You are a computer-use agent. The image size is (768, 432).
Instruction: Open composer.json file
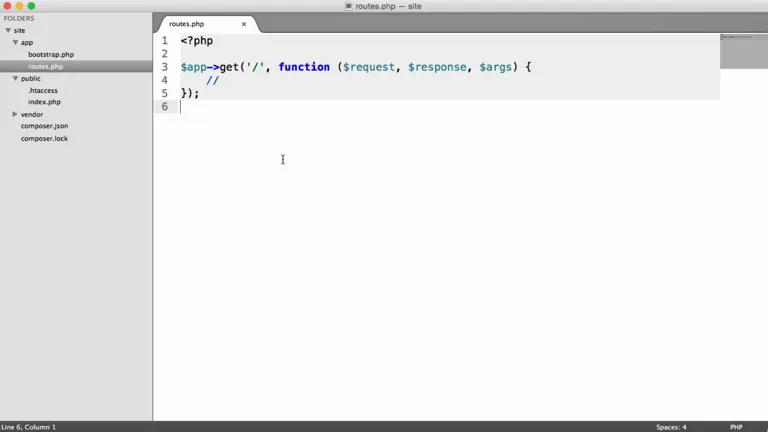click(x=44, y=126)
